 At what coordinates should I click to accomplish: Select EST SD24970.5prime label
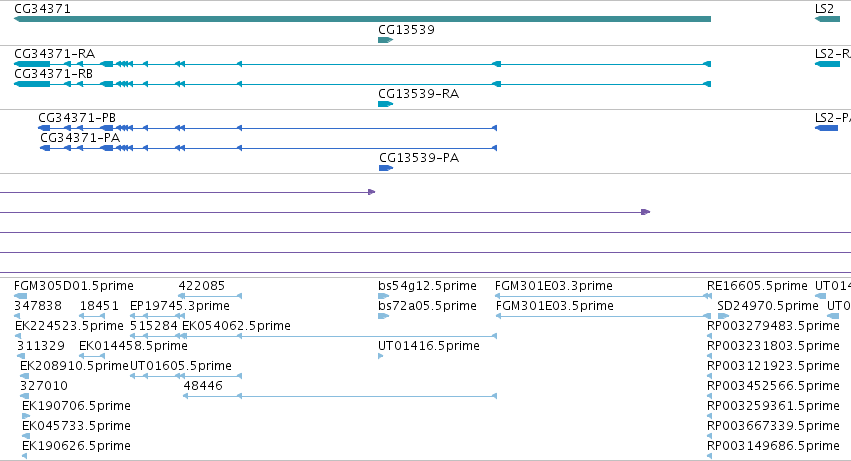pos(767,306)
